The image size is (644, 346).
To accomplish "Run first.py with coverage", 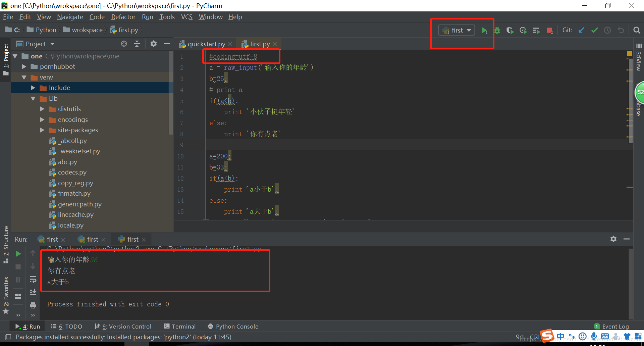I will coord(510,30).
